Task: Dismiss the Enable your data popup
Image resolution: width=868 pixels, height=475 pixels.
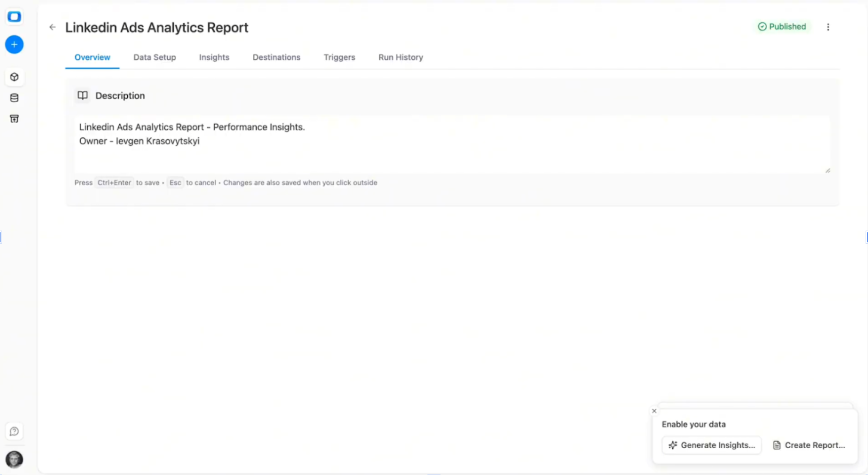Action: point(654,410)
